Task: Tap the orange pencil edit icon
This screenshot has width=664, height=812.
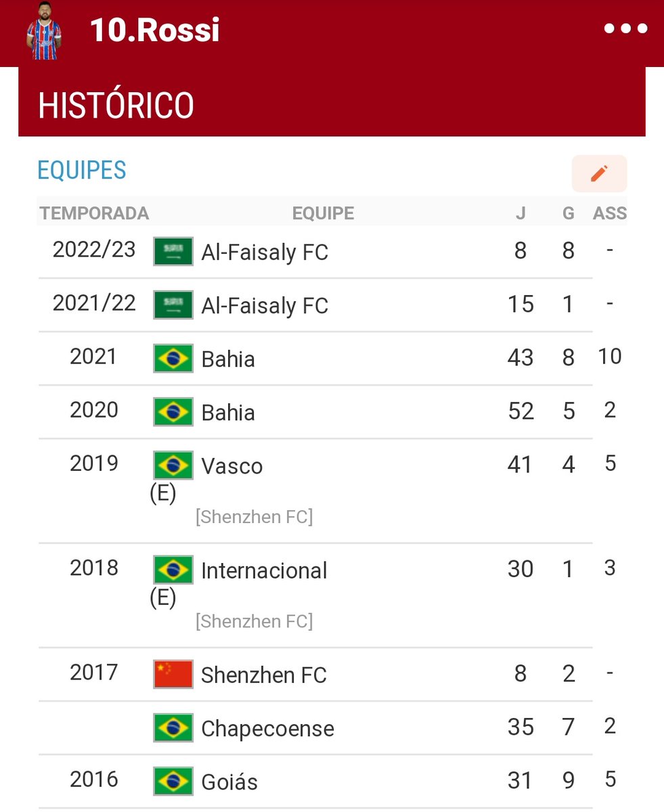Action: pos(599,174)
